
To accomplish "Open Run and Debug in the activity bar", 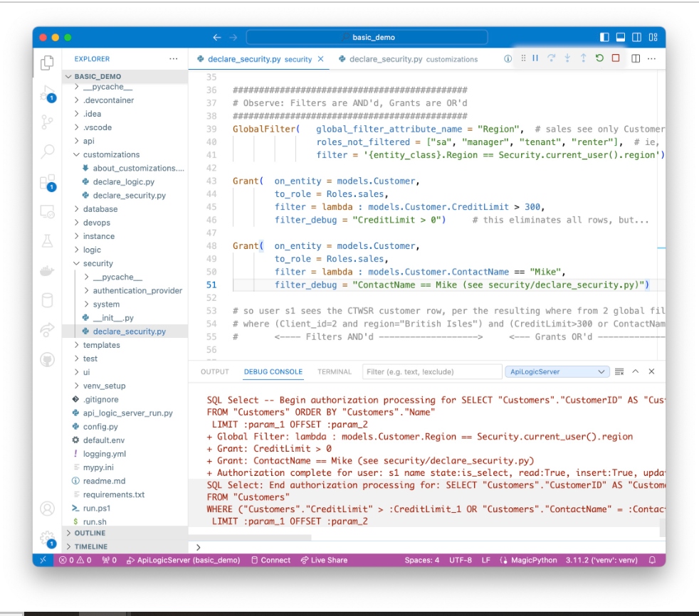I will pos(47,92).
